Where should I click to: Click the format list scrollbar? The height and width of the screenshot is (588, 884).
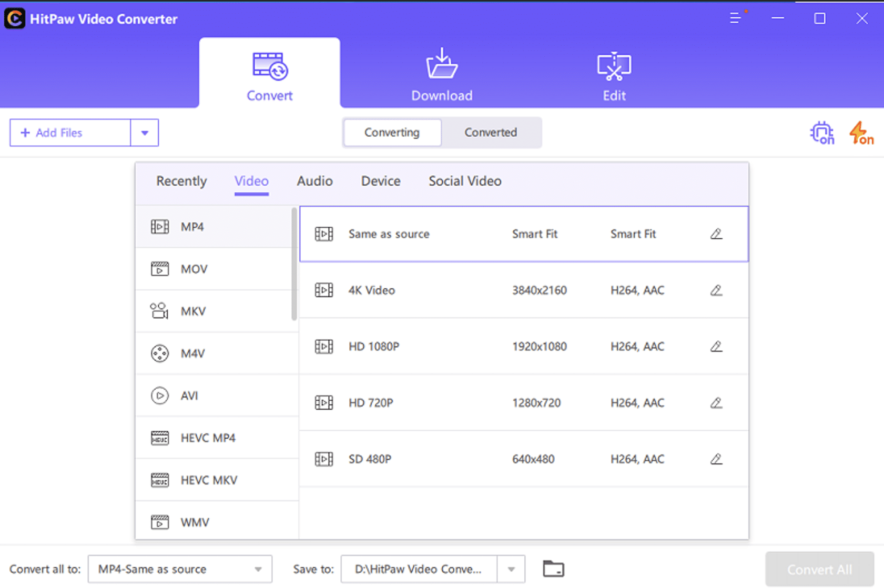[294, 264]
